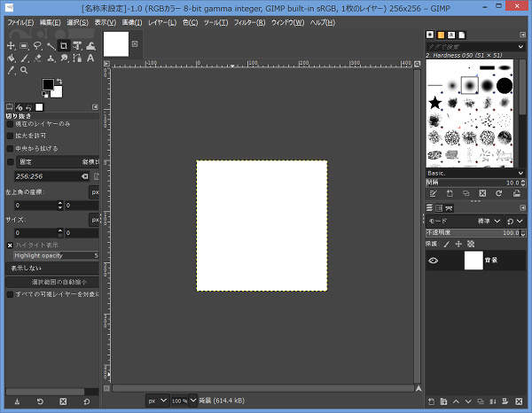Expand the Basic brush tag dropdown
This screenshot has width=532, height=413.
click(x=520, y=173)
